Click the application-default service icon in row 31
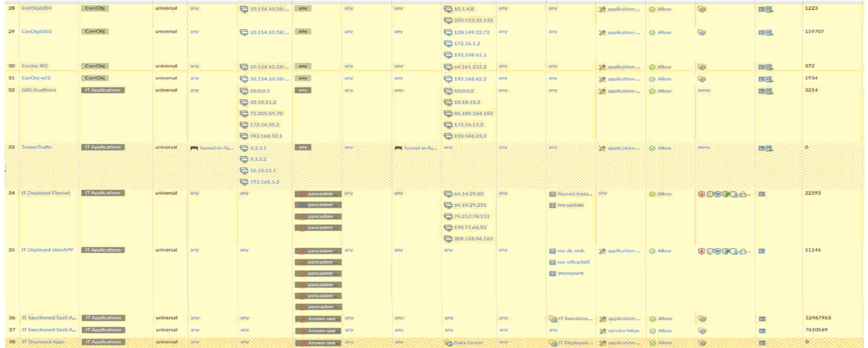868x348 pixels. [602, 79]
